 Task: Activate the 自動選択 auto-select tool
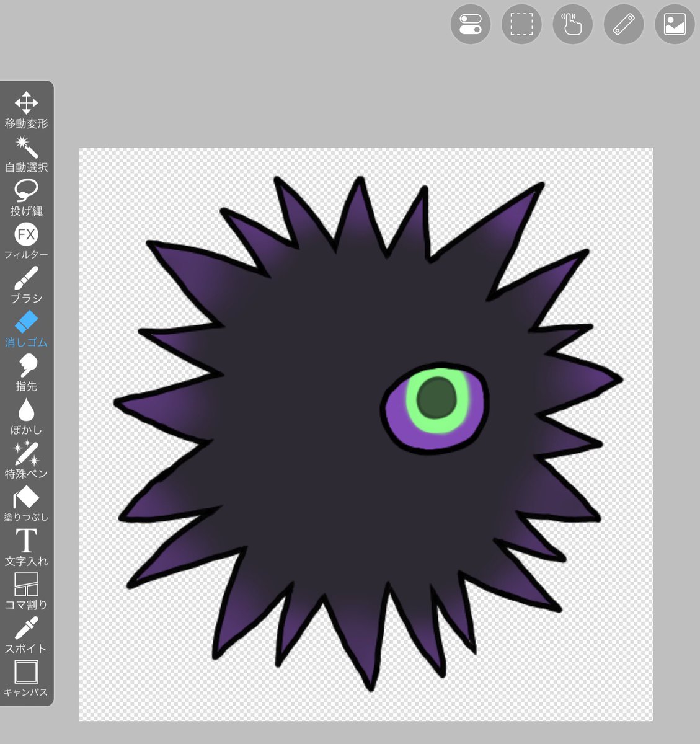click(26, 153)
